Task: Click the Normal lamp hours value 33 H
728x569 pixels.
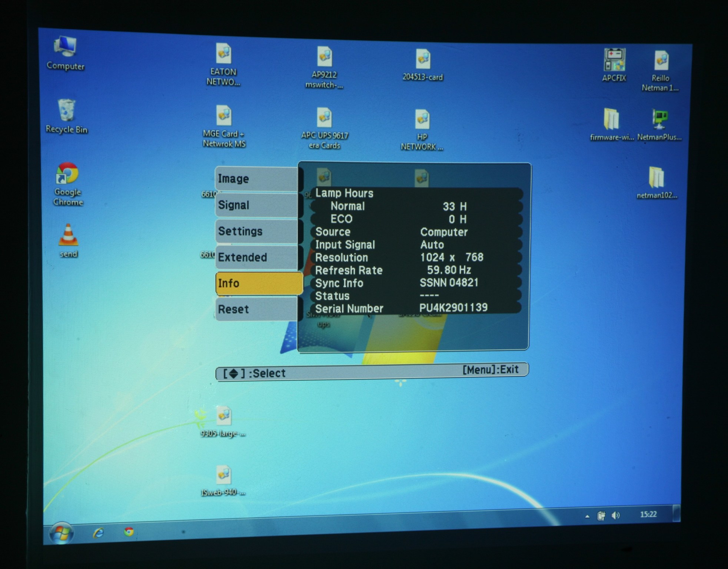Action: 455,206
